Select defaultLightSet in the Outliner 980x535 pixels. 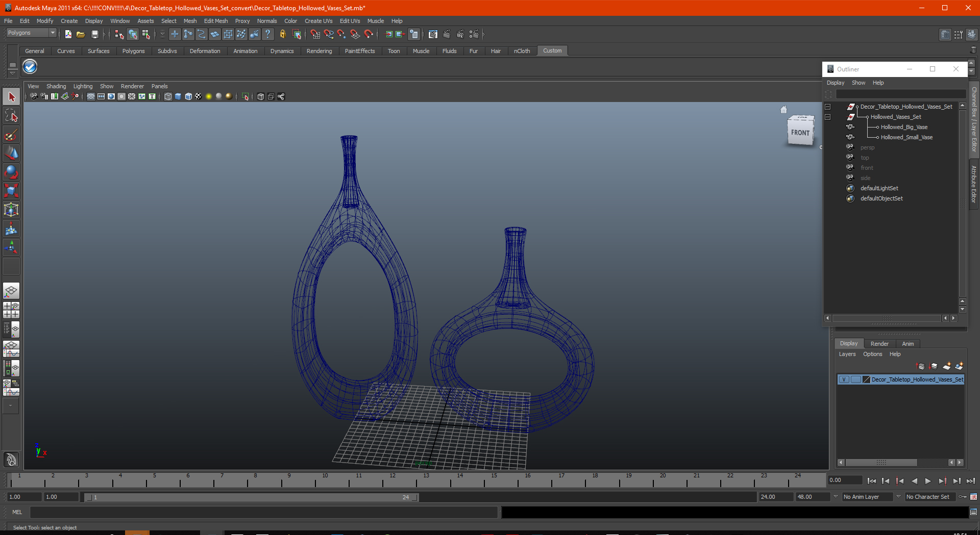(879, 189)
